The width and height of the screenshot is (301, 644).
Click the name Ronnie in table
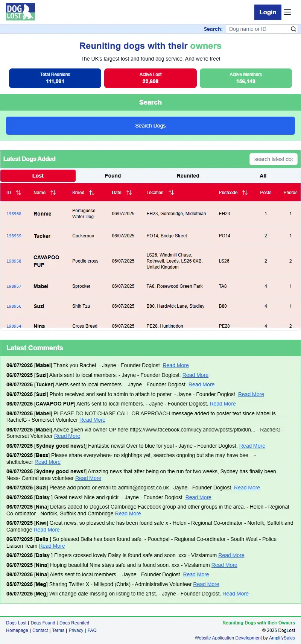tap(43, 214)
